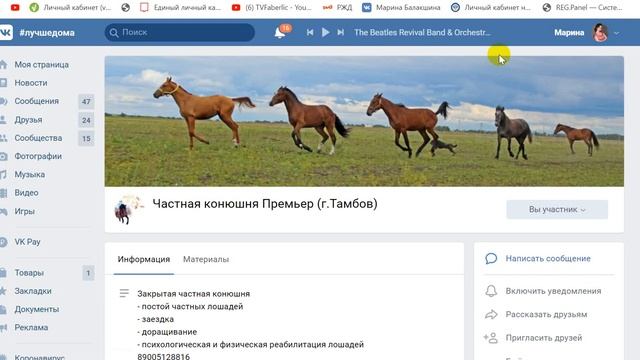Play the current music track
This screenshot has width=640, height=360.
pyautogui.click(x=325, y=32)
